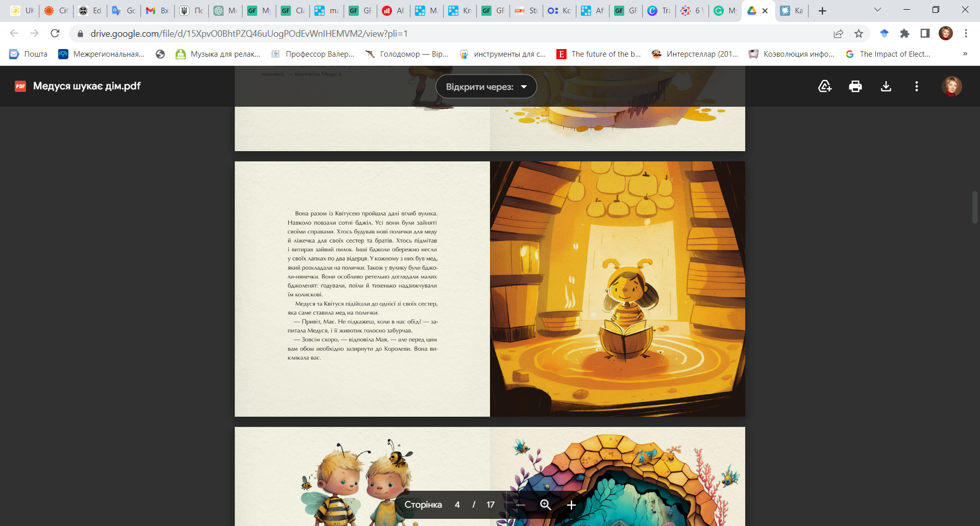Viewport: 980px width, 526px height.
Task: Click the red PDF file icon
Action: coord(20,86)
